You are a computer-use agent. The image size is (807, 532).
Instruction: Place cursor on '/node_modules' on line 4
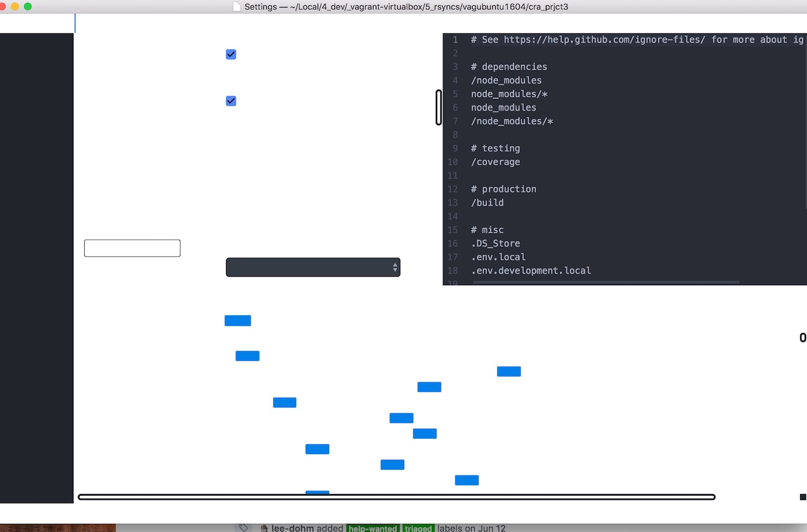[x=506, y=80]
